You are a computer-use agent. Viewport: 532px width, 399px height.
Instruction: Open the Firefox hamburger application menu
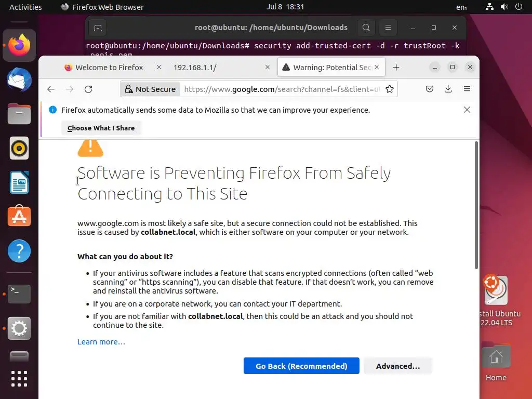click(x=467, y=89)
